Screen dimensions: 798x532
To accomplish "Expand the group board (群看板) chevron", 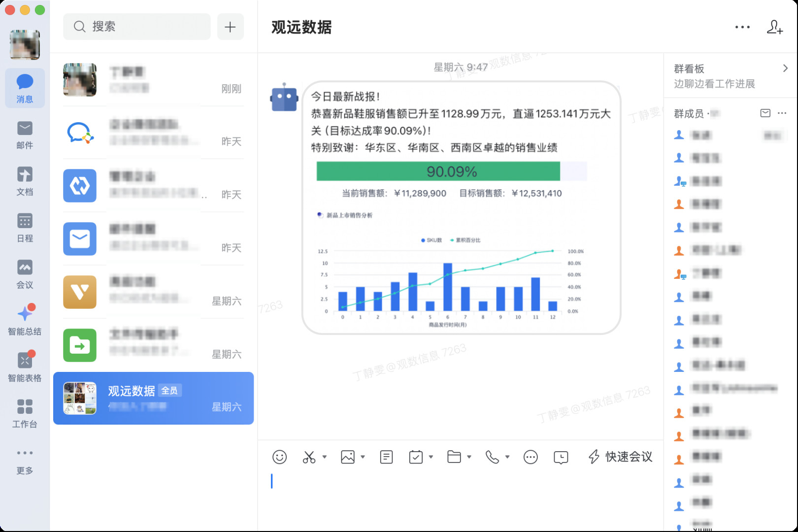I will pos(785,68).
